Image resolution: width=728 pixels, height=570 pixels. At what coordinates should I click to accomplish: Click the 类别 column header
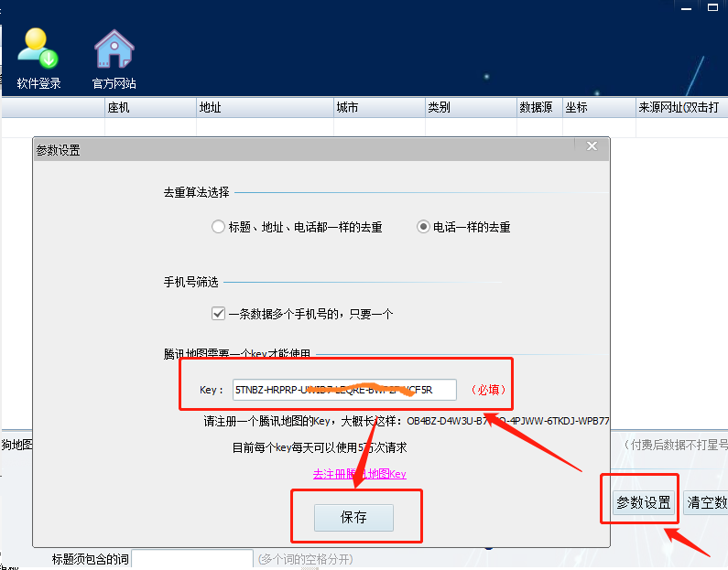coord(470,108)
